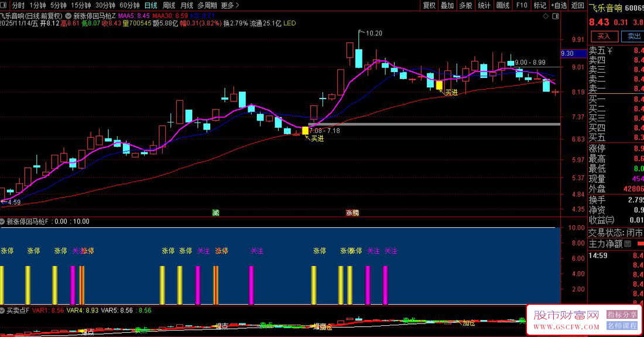
Task: Click the 标记 mark button
Action: (540, 5)
